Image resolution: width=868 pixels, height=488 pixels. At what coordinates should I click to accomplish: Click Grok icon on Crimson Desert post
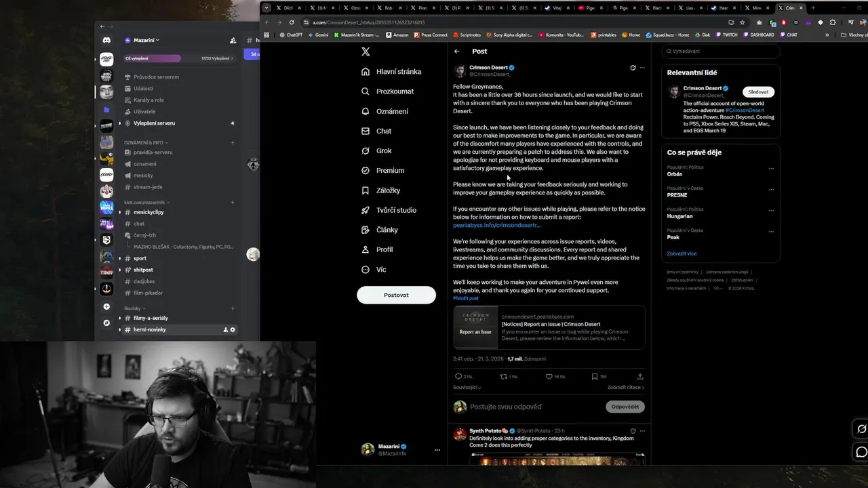pyautogui.click(x=633, y=68)
